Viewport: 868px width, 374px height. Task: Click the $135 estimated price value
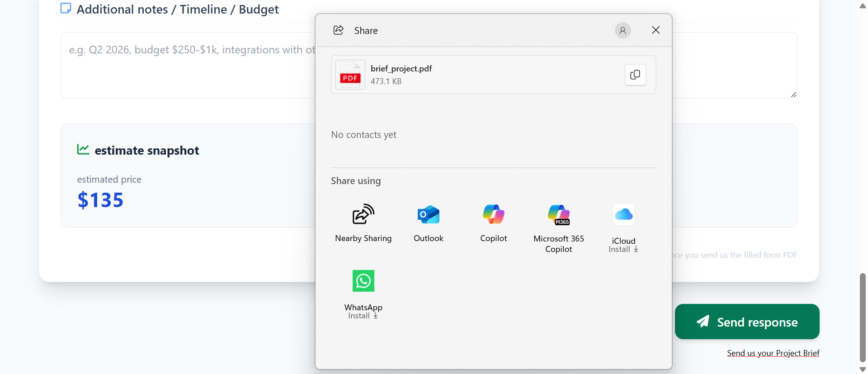100,200
